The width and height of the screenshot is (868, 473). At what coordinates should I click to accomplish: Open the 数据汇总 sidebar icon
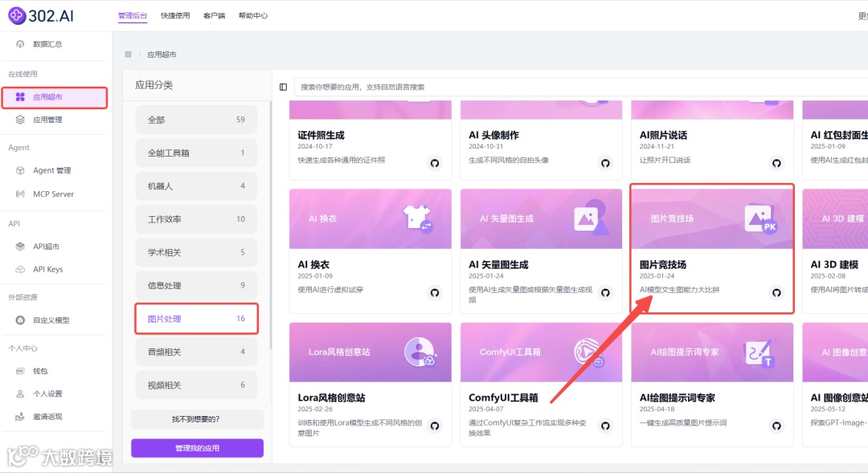(x=20, y=43)
